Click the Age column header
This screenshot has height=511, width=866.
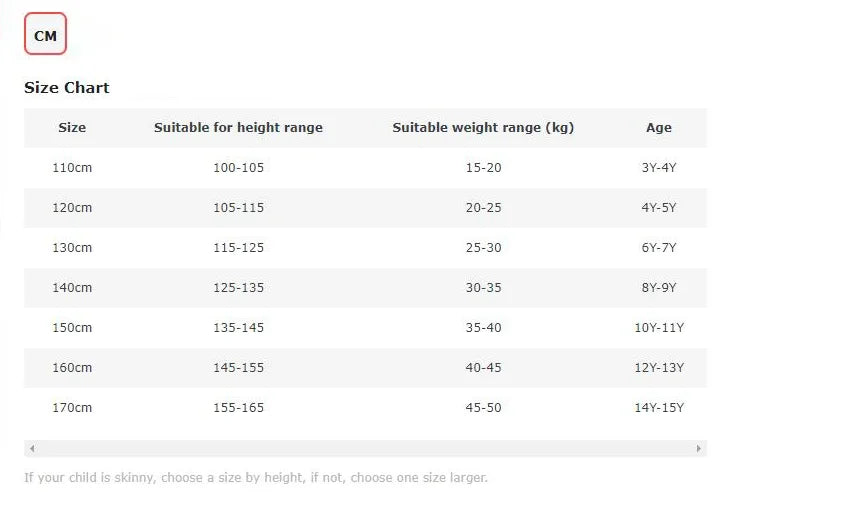pyautogui.click(x=659, y=128)
